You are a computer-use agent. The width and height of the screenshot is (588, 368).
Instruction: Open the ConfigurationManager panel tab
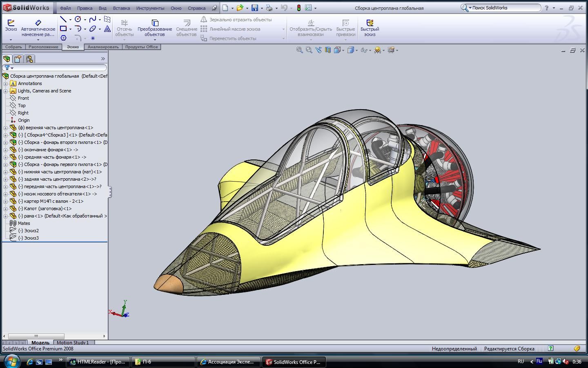pyautogui.click(x=29, y=59)
